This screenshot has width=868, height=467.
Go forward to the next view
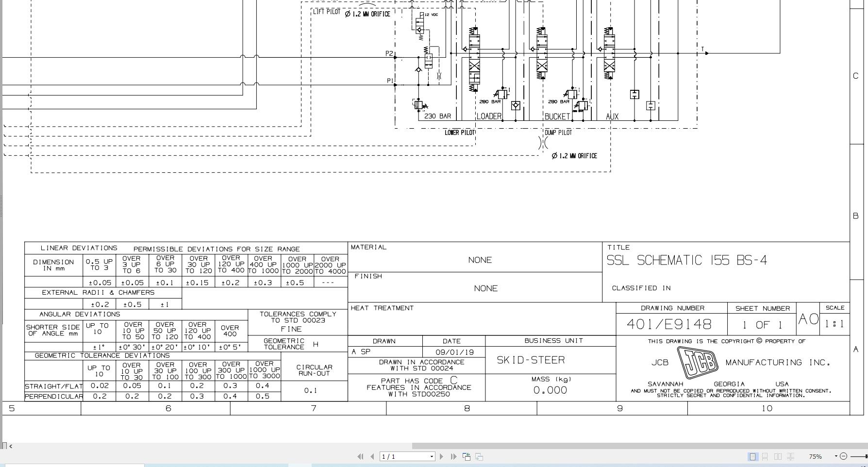pyautogui.click(x=479, y=456)
